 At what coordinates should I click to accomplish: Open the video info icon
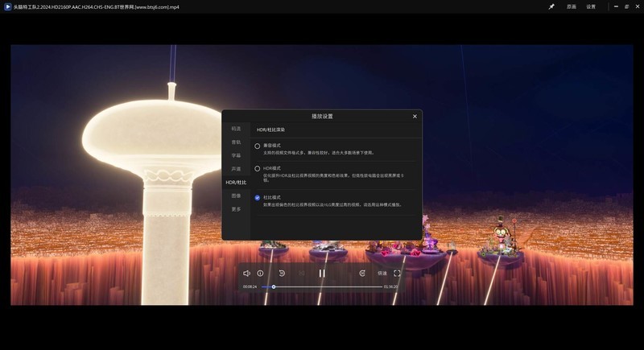(260, 274)
